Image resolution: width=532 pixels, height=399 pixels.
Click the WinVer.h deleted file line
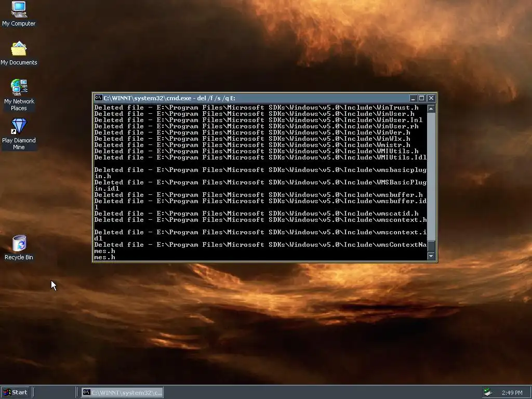pos(252,132)
